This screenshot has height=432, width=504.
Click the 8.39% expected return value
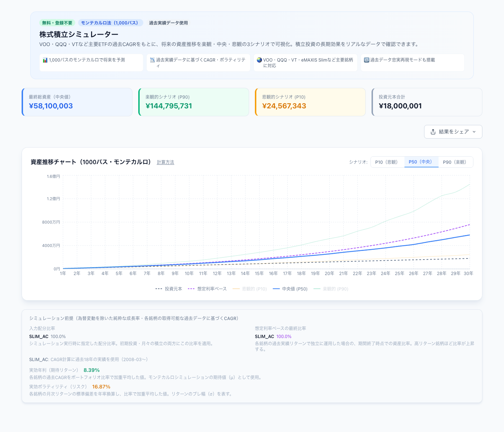pos(91,370)
